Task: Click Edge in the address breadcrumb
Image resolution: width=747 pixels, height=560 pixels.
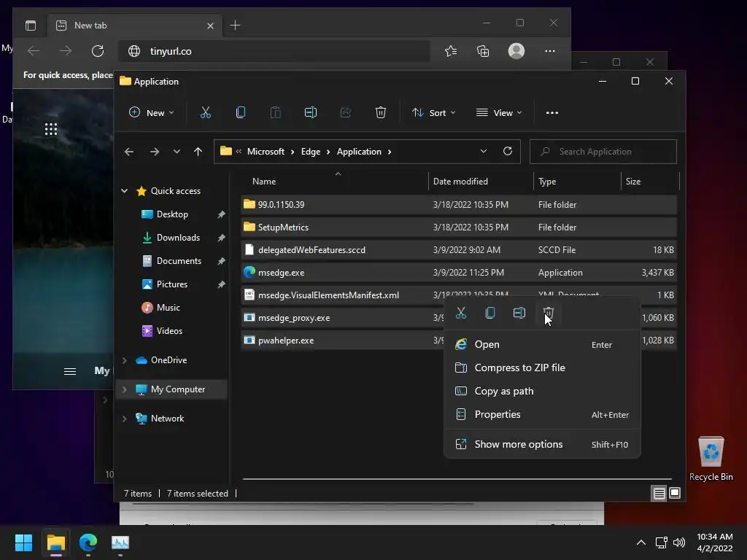Action: point(311,152)
